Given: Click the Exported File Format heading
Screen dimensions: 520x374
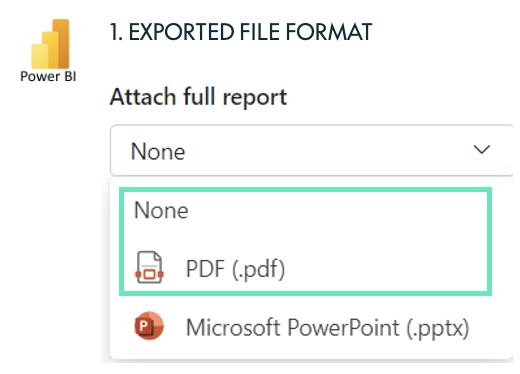Looking at the screenshot, I should (x=241, y=32).
